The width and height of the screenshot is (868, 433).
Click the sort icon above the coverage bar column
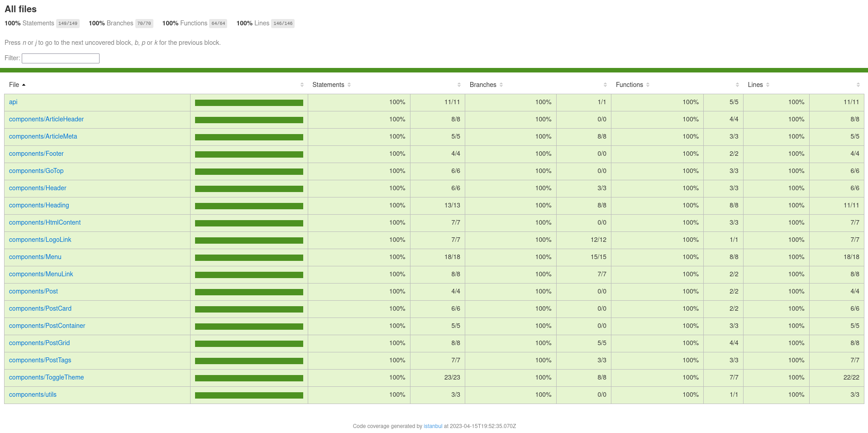302,85
